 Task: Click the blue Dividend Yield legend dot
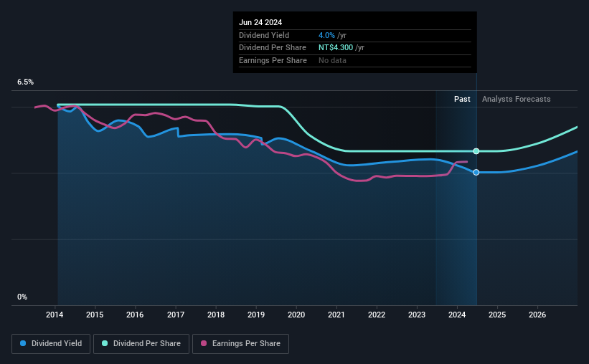click(23, 343)
